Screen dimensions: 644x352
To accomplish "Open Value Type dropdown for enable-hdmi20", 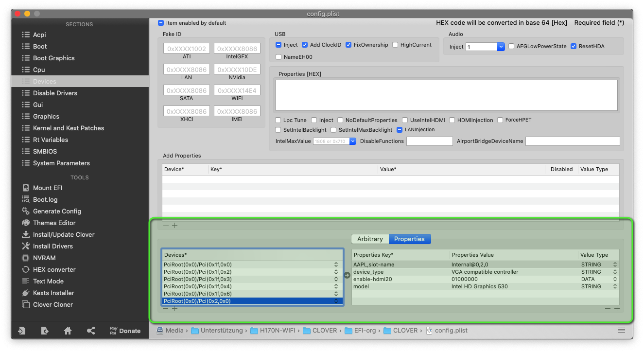I will tap(615, 279).
